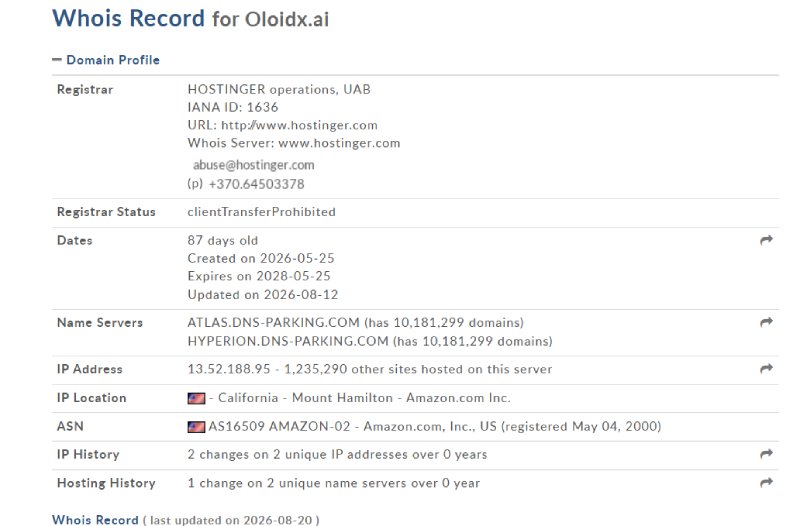Click the IP Address row label

click(x=90, y=369)
